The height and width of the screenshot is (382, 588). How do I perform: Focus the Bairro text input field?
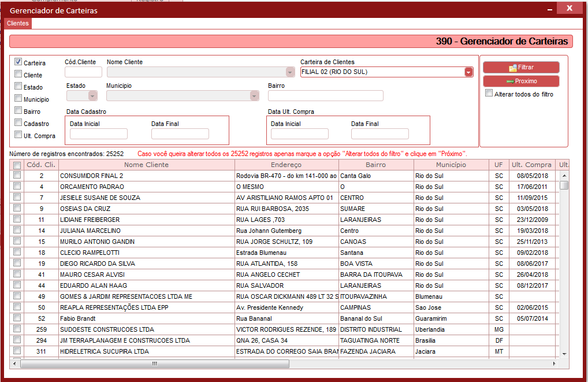326,96
